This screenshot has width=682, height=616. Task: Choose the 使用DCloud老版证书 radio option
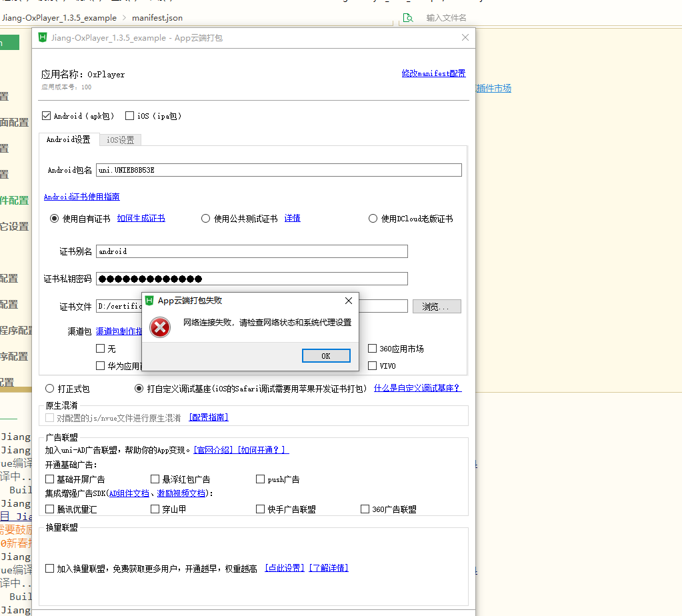pos(373,219)
